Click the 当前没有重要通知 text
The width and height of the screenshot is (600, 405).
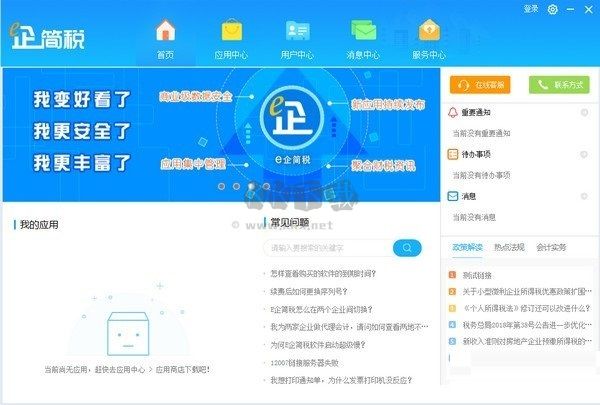[x=481, y=134]
